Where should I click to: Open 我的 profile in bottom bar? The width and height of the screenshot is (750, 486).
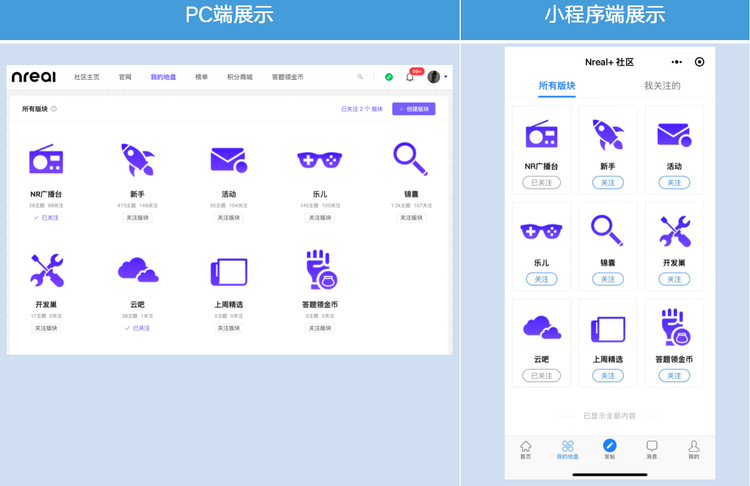694,450
